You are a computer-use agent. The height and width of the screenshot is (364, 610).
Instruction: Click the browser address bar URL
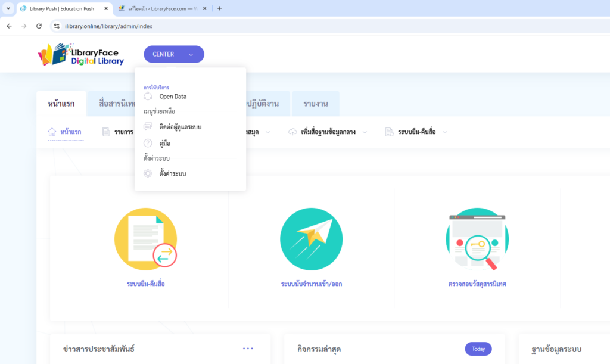107,26
